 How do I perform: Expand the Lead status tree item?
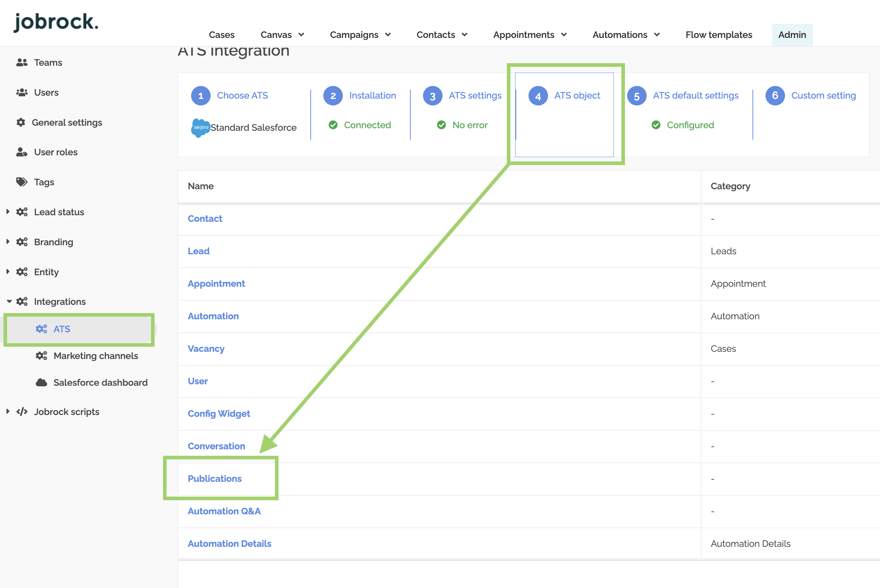(x=8, y=212)
